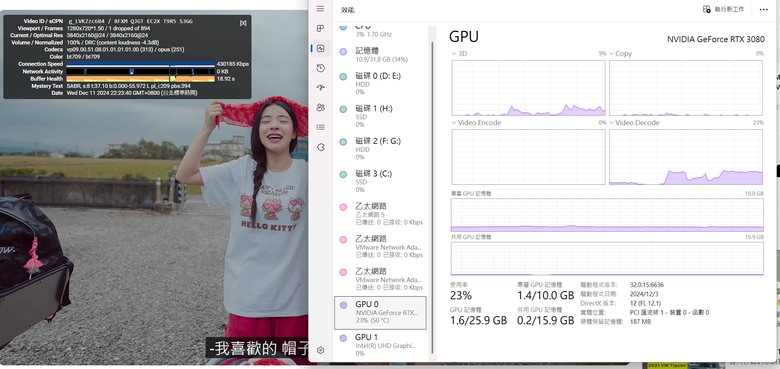Select 記憶體 memory in performance list
The width and height of the screenshot is (780, 369).
(x=381, y=55)
